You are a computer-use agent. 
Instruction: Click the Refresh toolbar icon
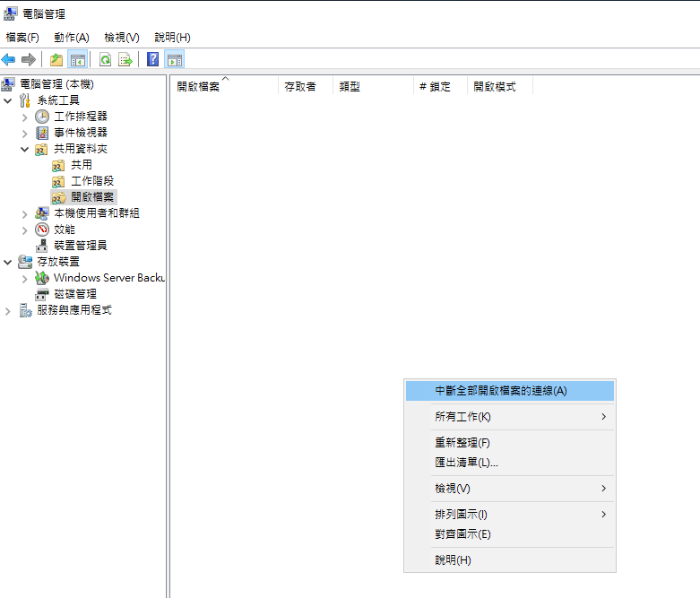click(x=105, y=59)
